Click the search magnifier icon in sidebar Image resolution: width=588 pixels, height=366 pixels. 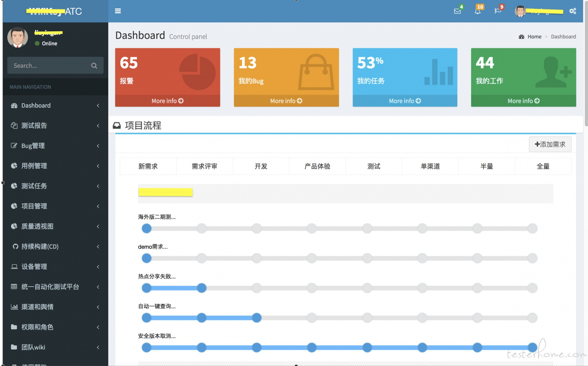click(x=94, y=65)
